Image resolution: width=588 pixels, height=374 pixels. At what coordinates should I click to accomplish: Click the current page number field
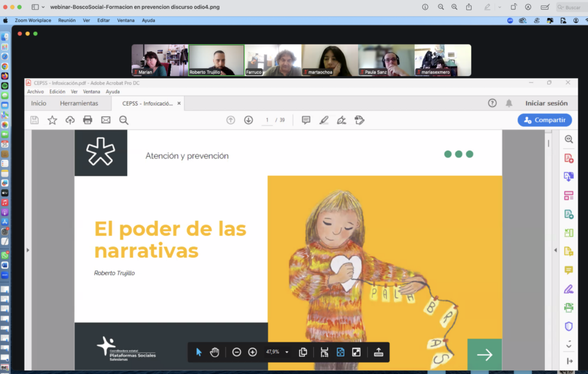[x=267, y=120]
